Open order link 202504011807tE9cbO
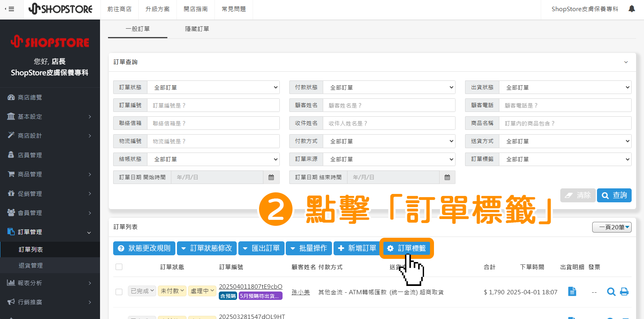 tap(251, 286)
